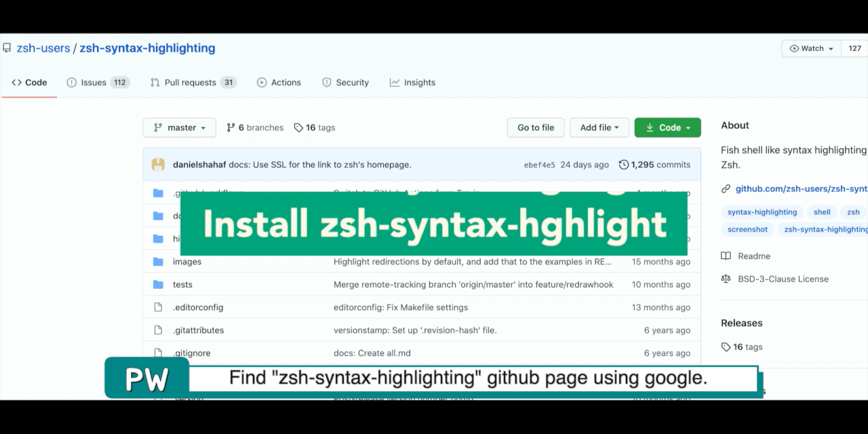Image resolution: width=868 pixels, height=434 pixels.
Task: Click the Insights graph icon
Action: 395,83
